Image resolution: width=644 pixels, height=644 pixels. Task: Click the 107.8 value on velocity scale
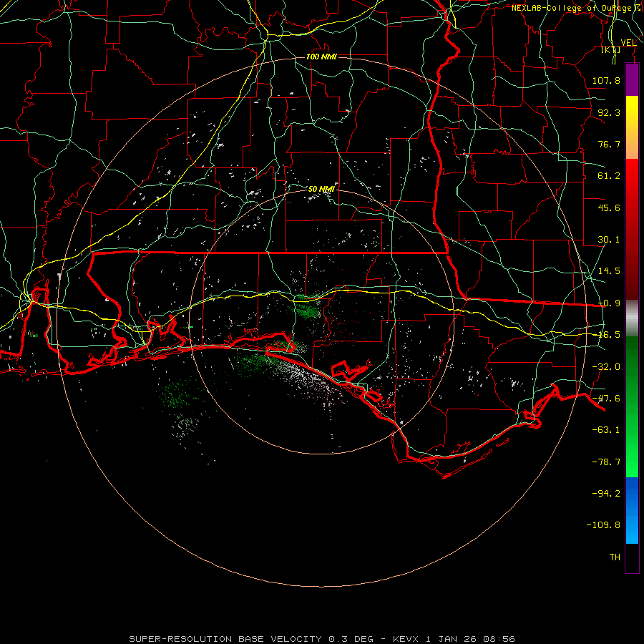(x=606, y=80)
